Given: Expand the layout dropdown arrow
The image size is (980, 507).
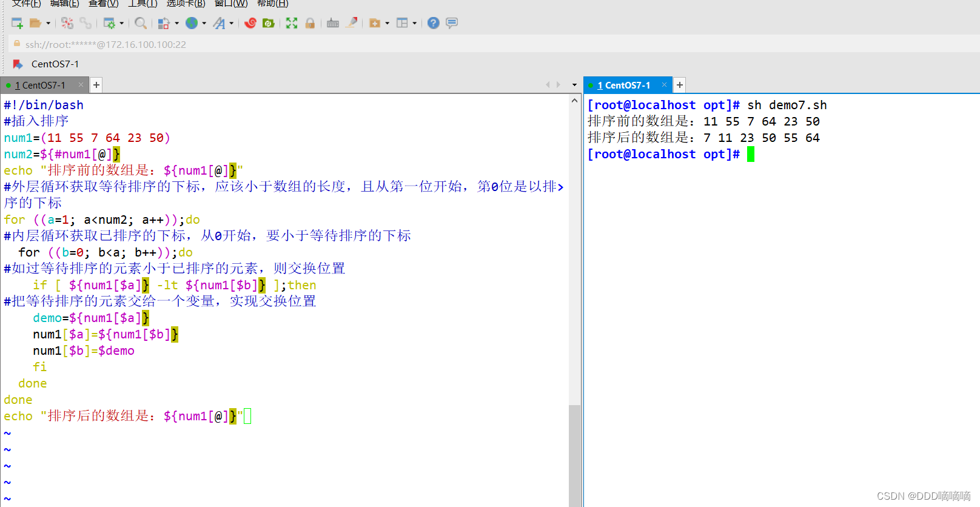Looking at the screenshot, I should 415,23.
